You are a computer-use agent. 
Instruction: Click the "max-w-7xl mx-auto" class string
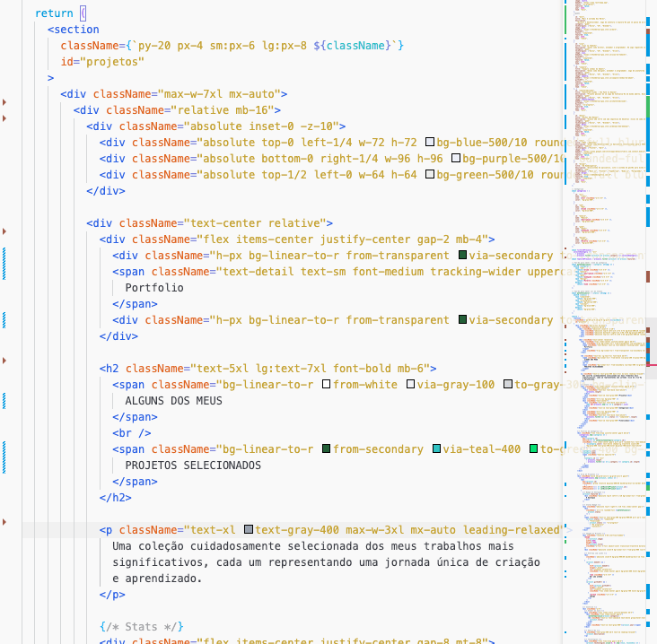pyautogui.click(x=219, y=94)
